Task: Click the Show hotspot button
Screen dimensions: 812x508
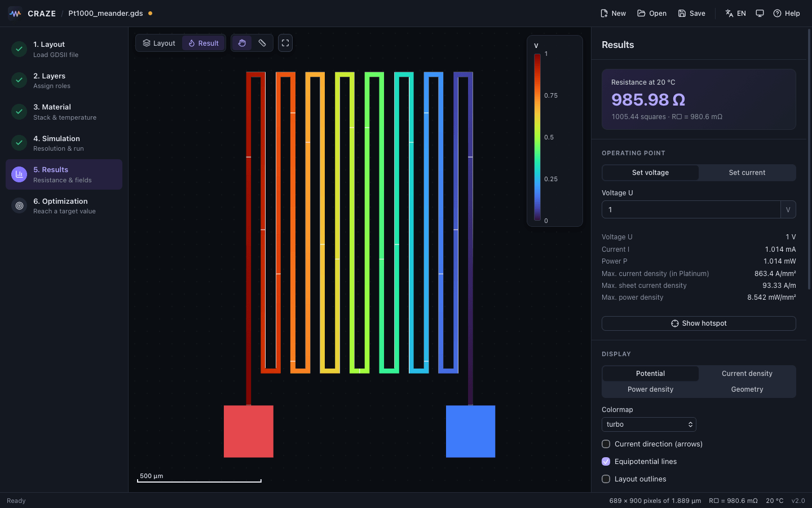Action: click(x=699, y=323)
